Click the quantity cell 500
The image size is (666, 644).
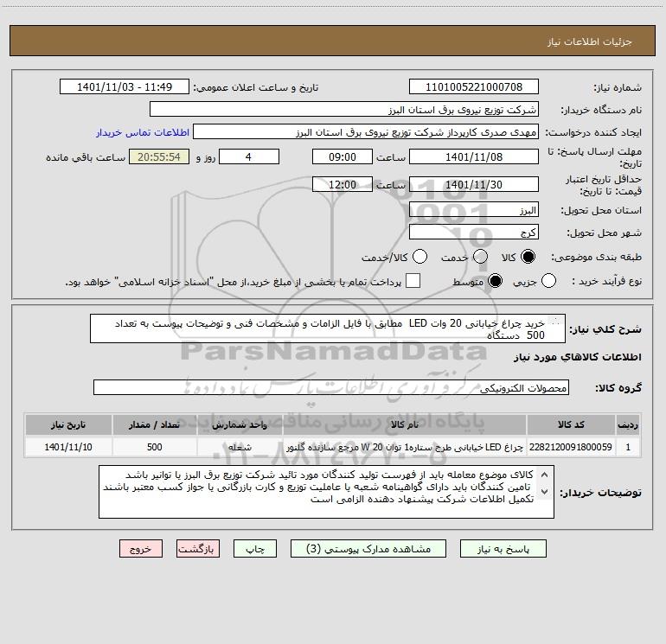[x=155, y=447]
